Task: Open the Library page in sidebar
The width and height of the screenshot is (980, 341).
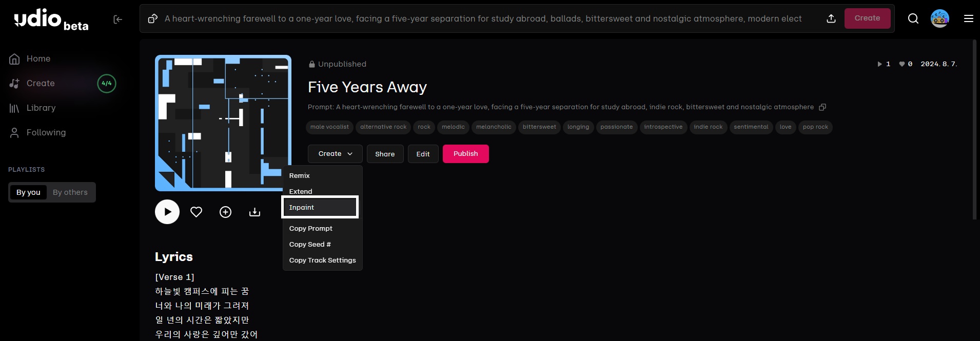Action: click(41, 108)
